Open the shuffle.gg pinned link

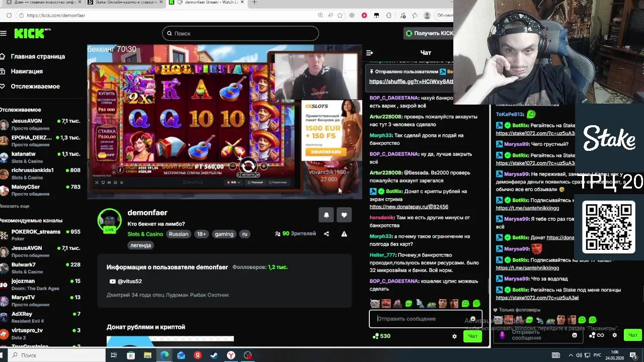411,81
